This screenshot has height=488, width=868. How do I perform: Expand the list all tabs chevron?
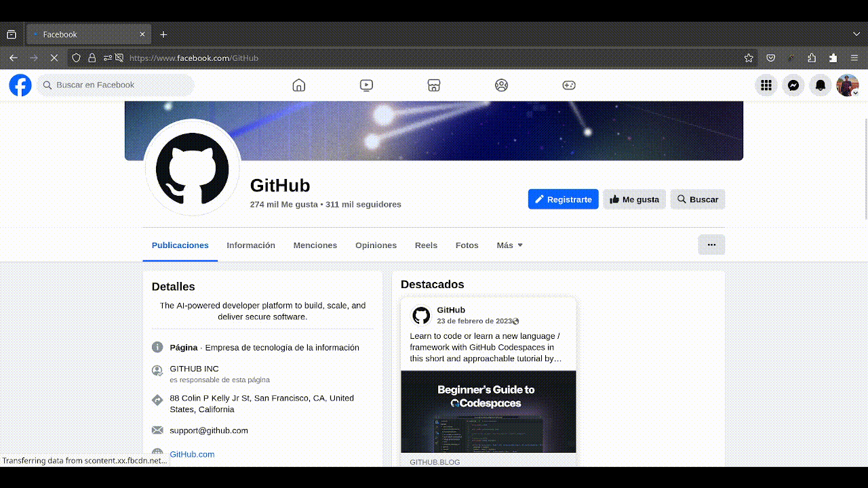856,35
